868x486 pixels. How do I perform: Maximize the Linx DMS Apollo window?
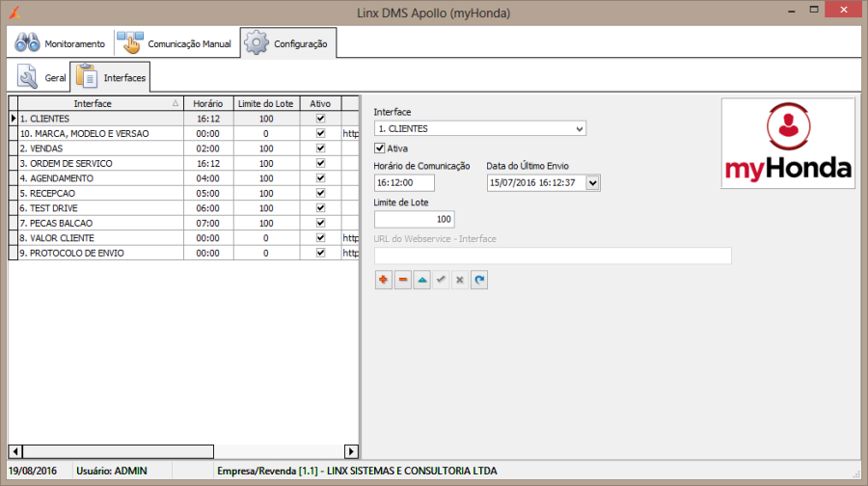pyautogui.click(x=814, y=10)
